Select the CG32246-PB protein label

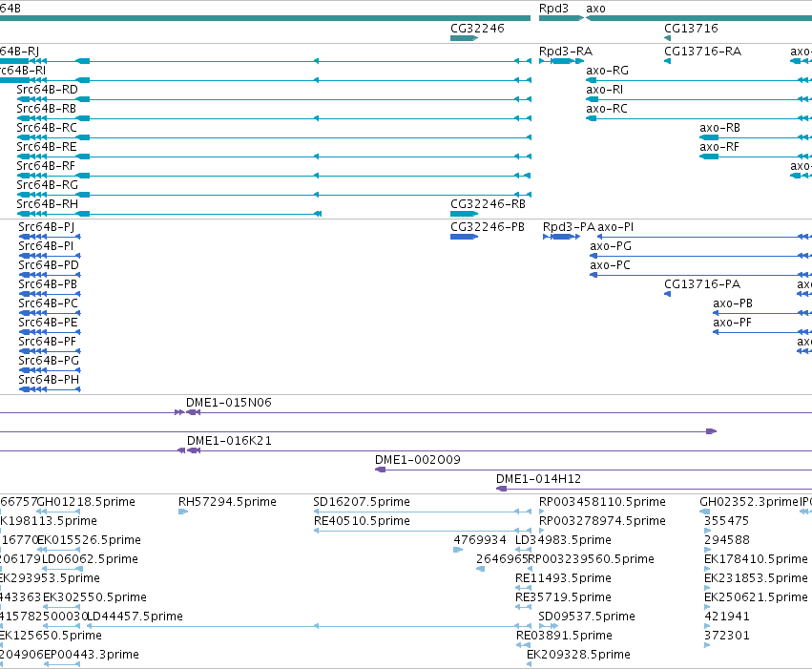488,227
